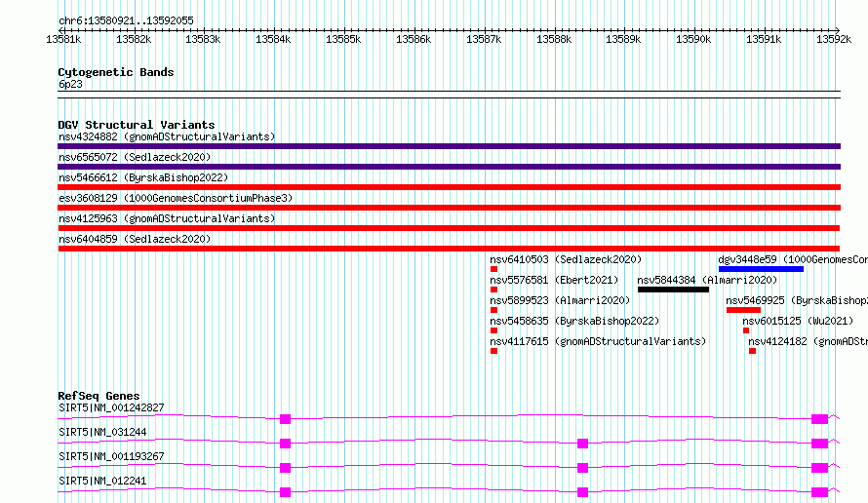
Task: Select the red bar under nsv5469925
Action: tap(743, 310)
